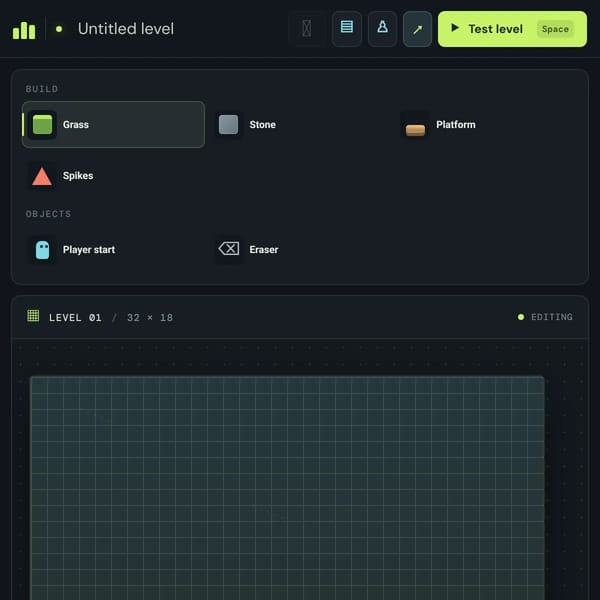Start the Test level button
600x600 pixels.
click(x=512, y=29)
